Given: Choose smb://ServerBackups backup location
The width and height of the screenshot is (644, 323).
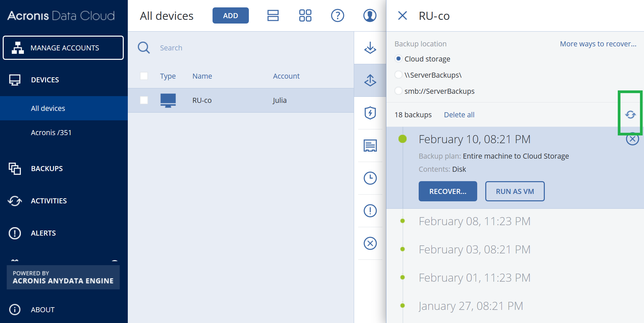Looking at the screenshot, I should tap(399, 91).
